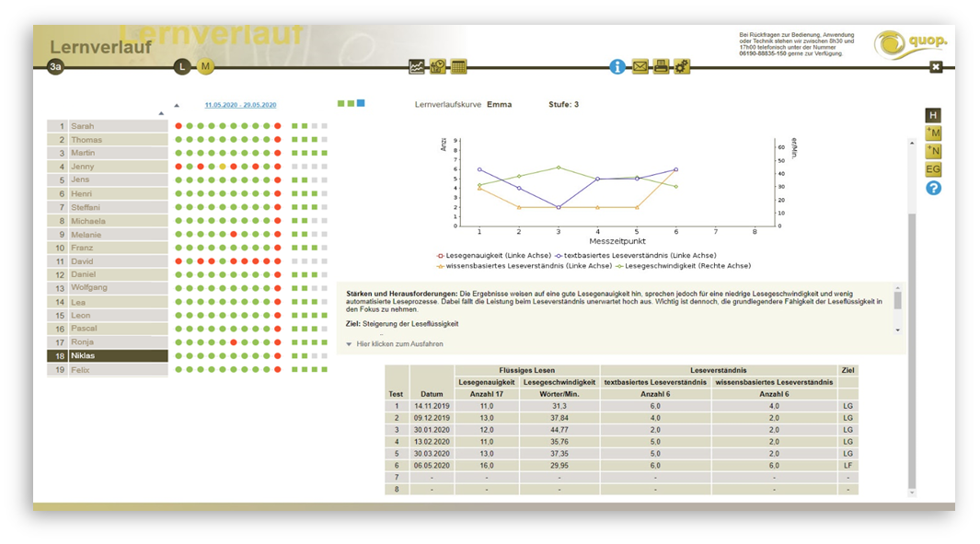Image resolution: width=980 pixels, height=544 pixels.
Task: Click the EG button in right sidebar
Action: [x=933, y=169]
